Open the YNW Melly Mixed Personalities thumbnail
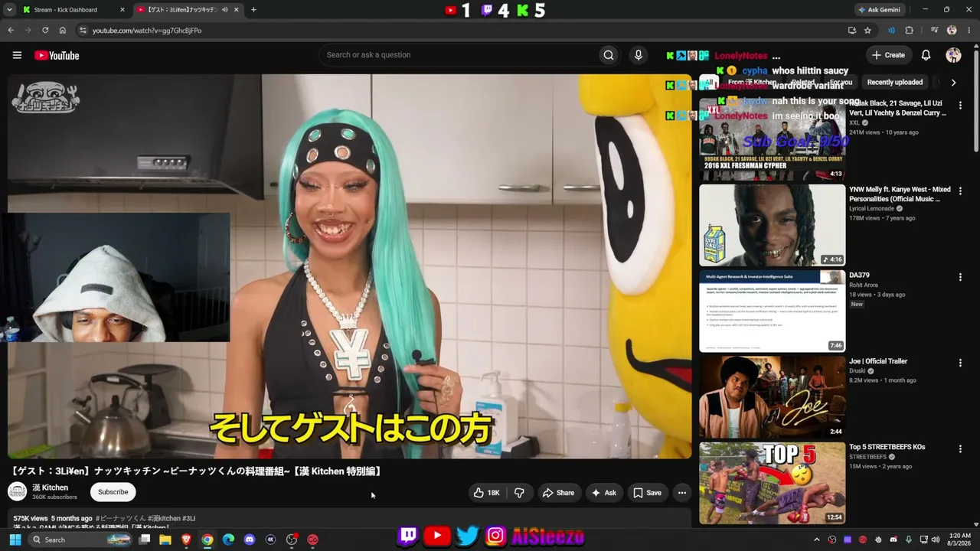980x551 pixels. tap(772, 225)
